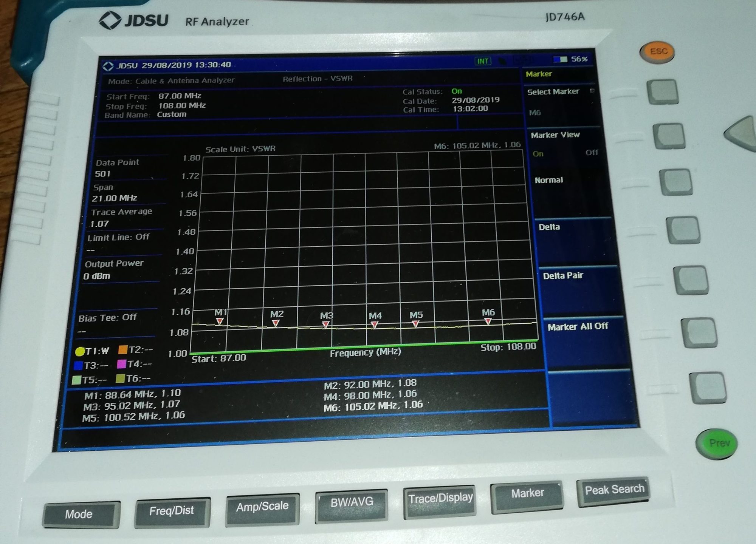Select the M4 marker triangle on trace
The image size is (756, 544).
(374, 325)
